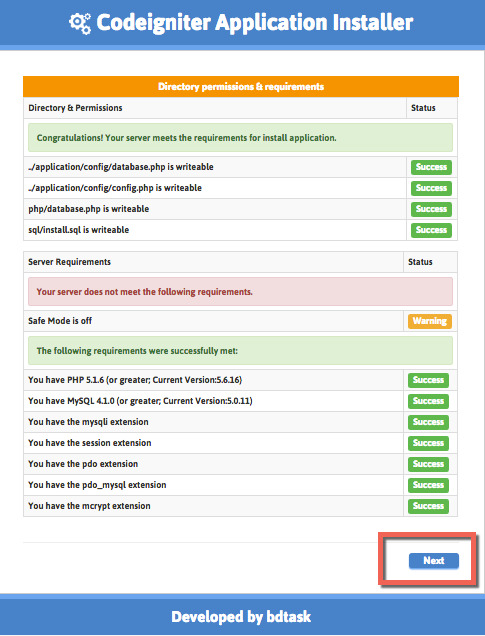Click the pdo extension row text
Image resolution: width=485 pixels, height=636 pixels.
point(83,464)
